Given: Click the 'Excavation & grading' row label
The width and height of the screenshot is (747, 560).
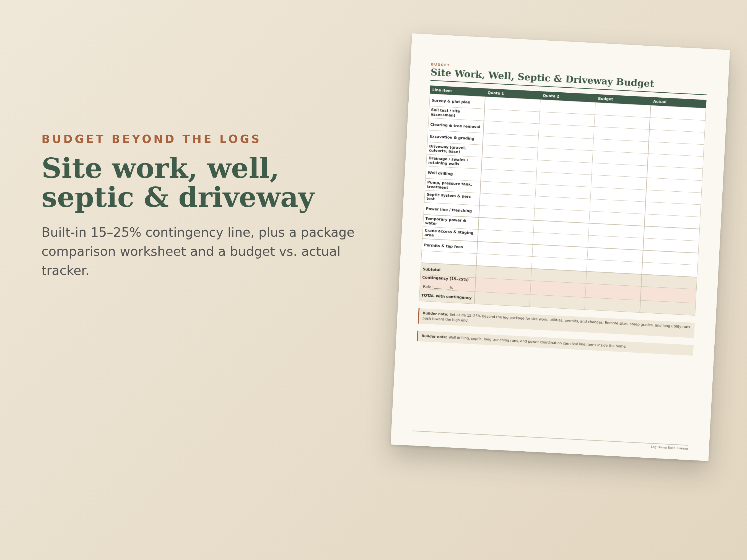Looking at the screenshot, I should [452, 137].
